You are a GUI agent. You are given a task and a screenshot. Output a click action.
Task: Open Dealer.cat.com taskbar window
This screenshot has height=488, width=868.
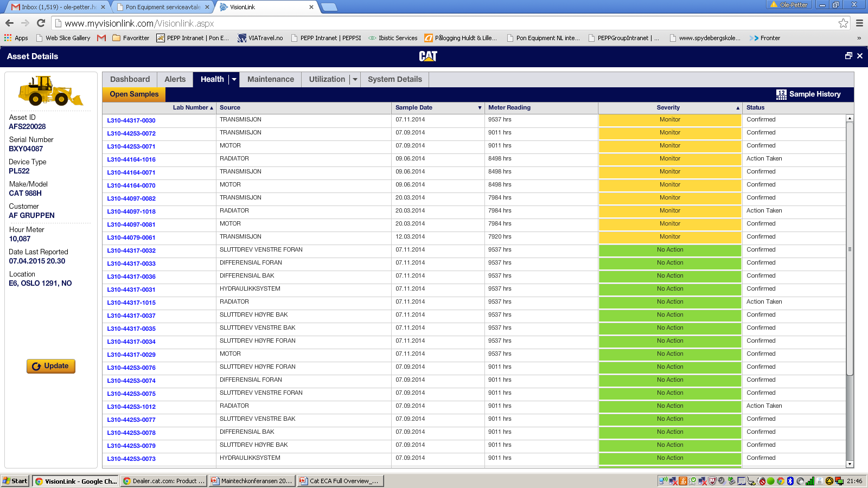(x=164, y=481)
